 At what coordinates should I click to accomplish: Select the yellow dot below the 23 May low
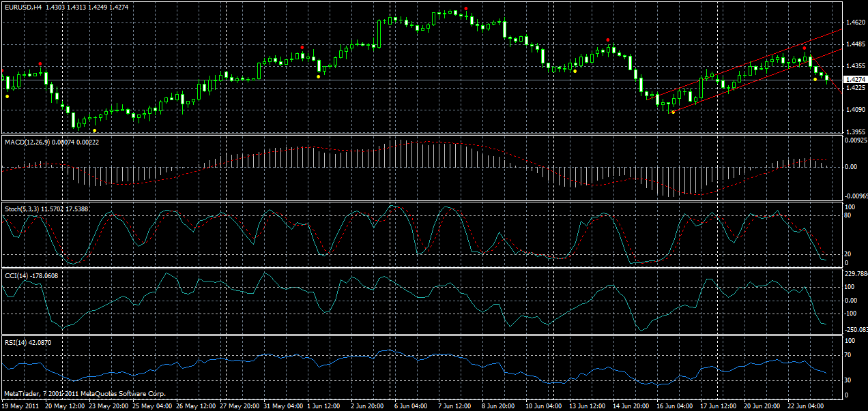(95, 130)
